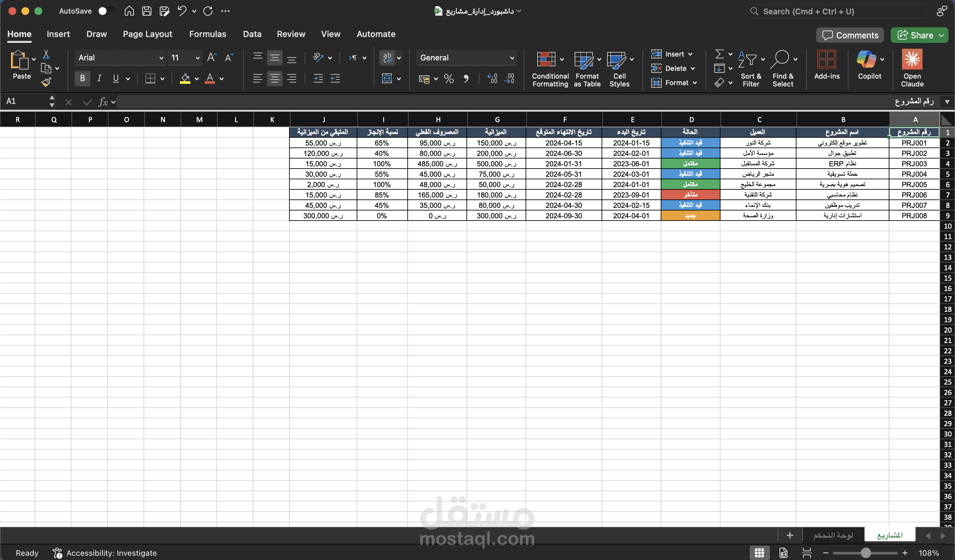Click the Copilot icon
The height and width of the screenshot is (560, 955).
pos(866,60)
